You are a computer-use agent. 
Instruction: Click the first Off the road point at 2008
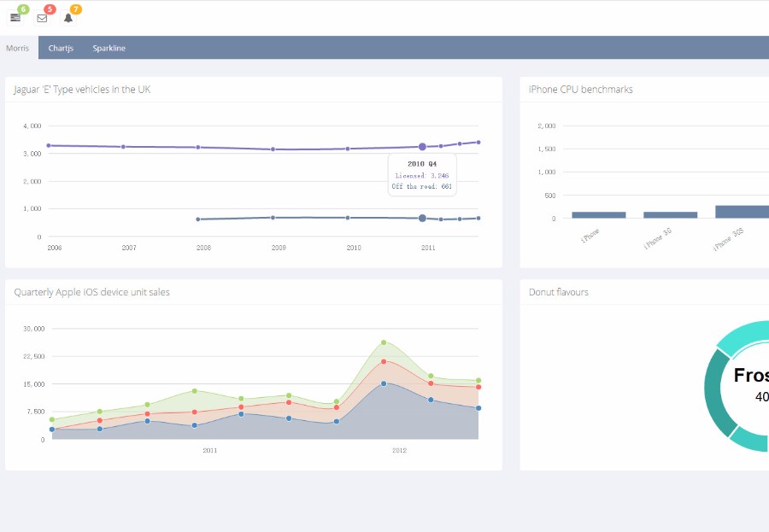point(198,219)
